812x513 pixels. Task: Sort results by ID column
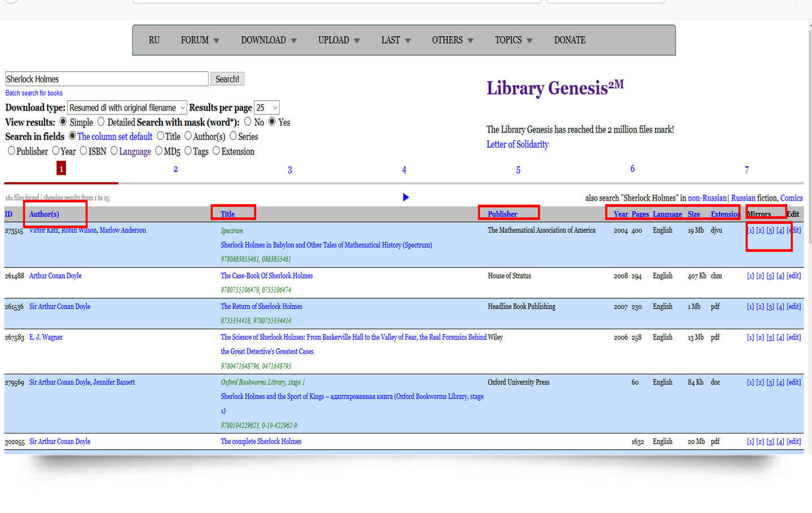point(8,214)
